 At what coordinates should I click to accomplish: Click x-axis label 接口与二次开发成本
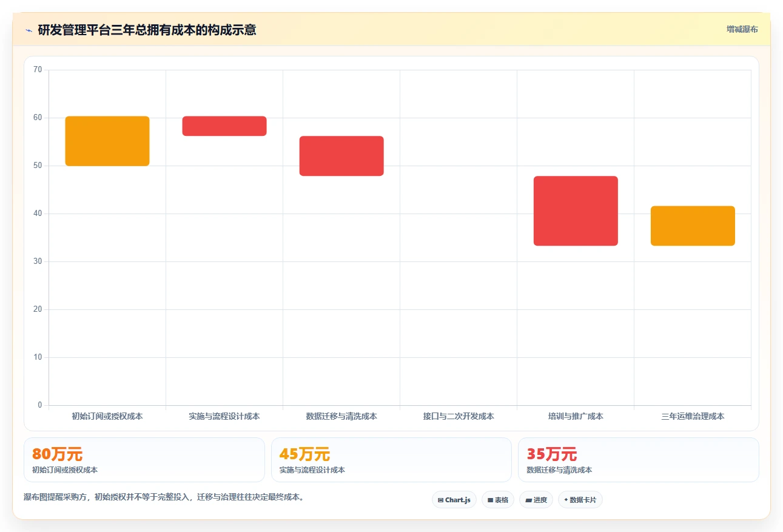pos(459,417)
